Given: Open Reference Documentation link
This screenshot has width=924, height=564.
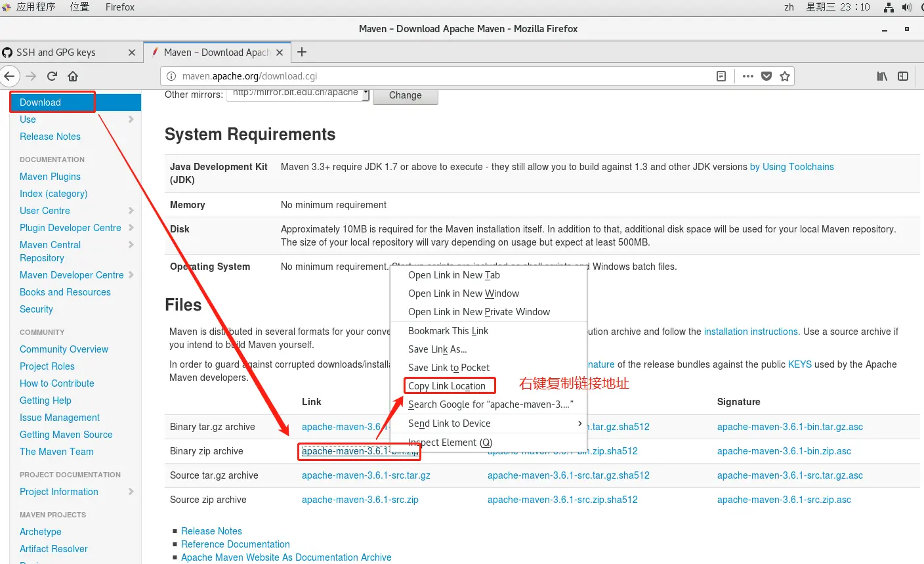Looking at the screenshot, I should coord(236,544).
